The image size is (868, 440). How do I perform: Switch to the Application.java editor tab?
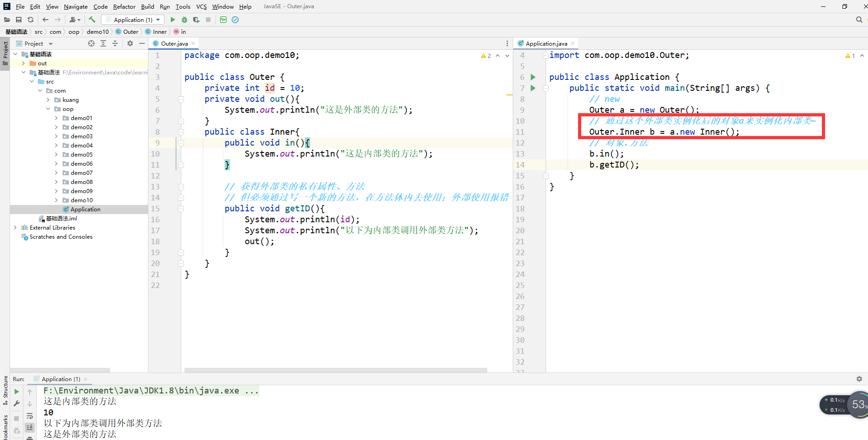547,43
